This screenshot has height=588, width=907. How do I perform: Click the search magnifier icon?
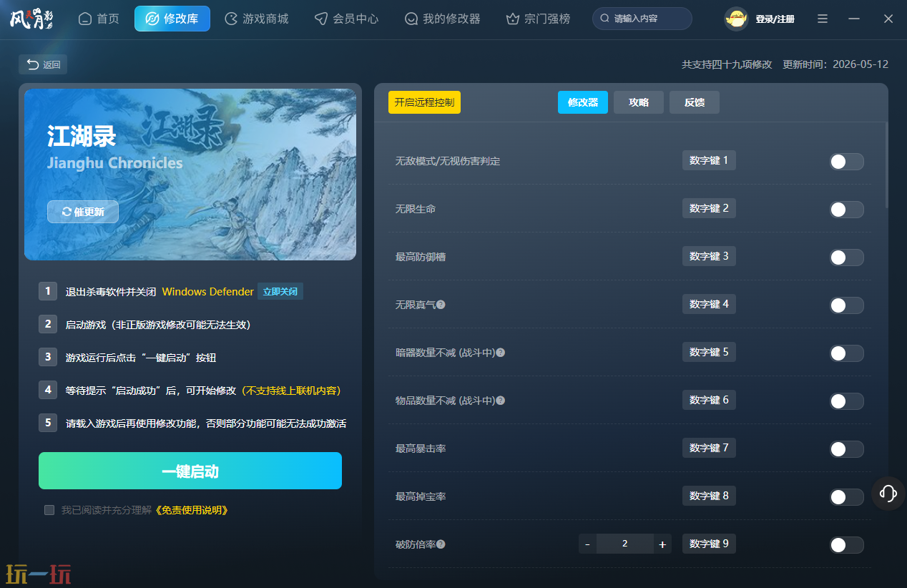click(x=605, y=19)
